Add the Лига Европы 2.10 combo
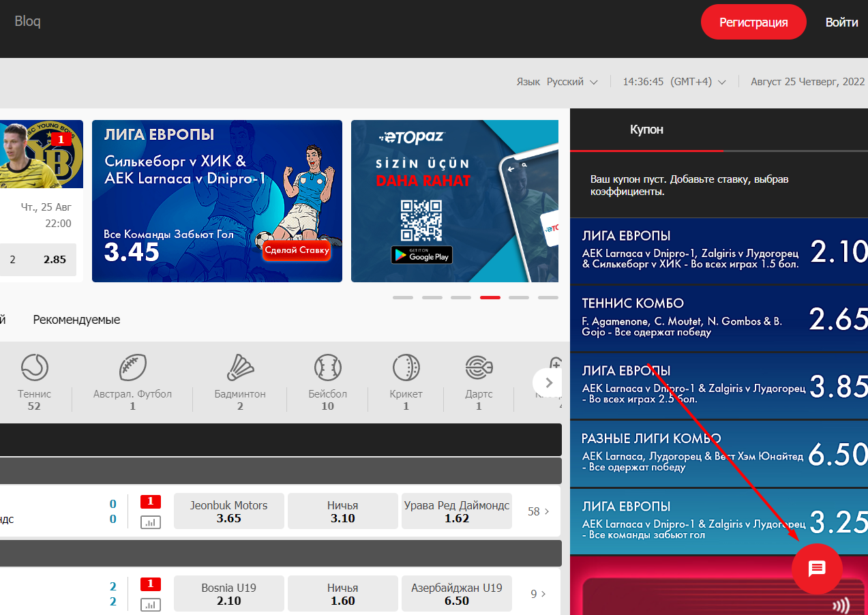 click(719, 252)
